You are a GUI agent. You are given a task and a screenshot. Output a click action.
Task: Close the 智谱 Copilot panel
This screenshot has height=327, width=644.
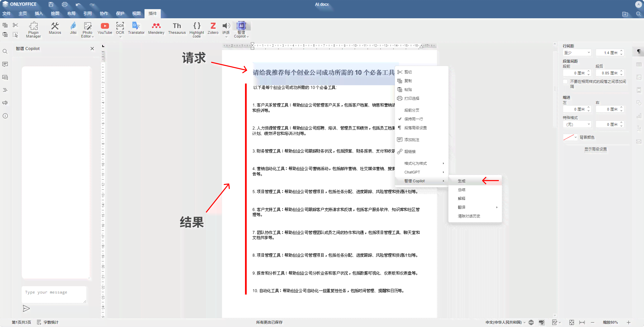pyautogui.click(x=92, y=49)
